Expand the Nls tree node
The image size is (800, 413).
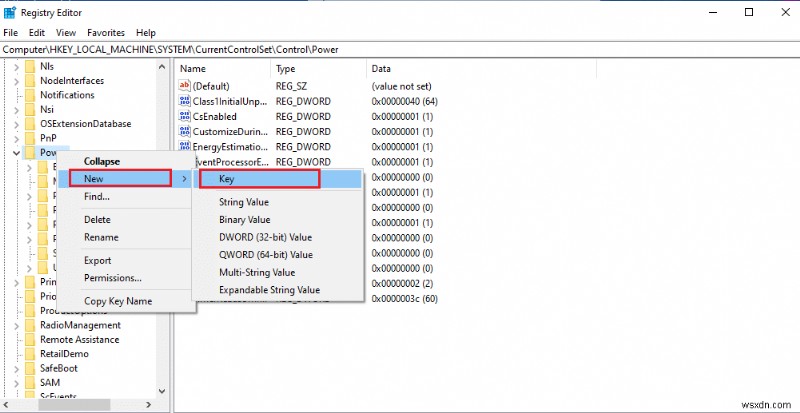click(16, 67)
